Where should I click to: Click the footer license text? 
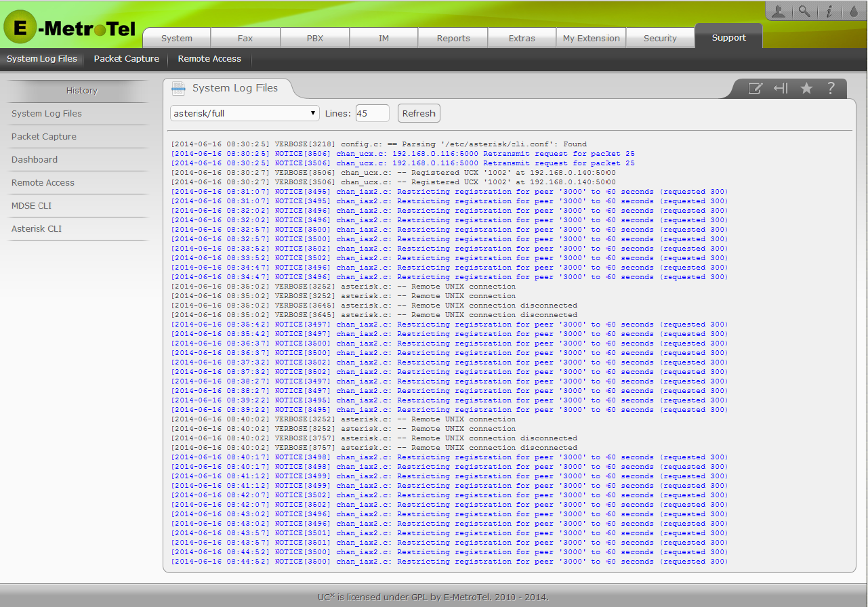point(433,597)
